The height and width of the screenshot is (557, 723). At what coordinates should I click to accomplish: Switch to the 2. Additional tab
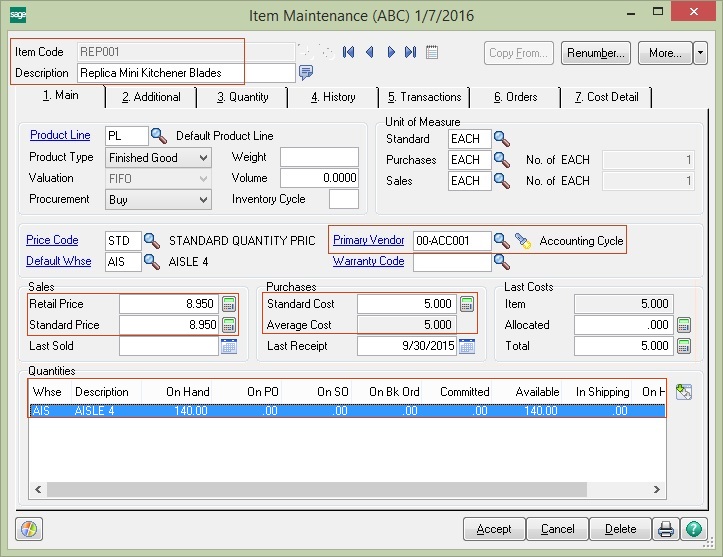[x=151, y=97]
